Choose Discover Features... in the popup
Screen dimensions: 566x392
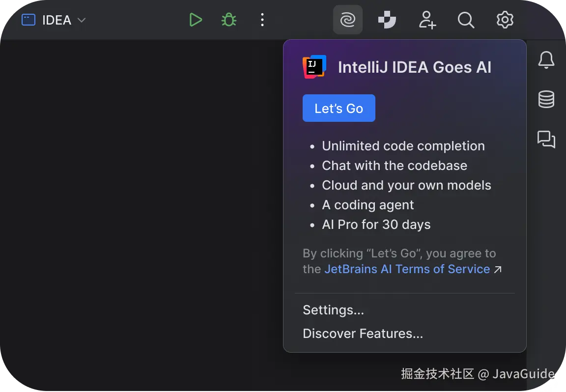tap(363, 334)
